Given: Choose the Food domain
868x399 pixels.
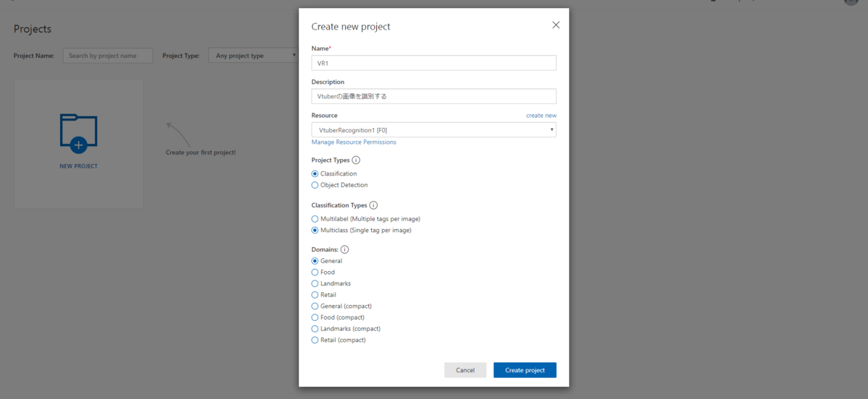Looking at the screenshot, I should [x=315, y=273].
